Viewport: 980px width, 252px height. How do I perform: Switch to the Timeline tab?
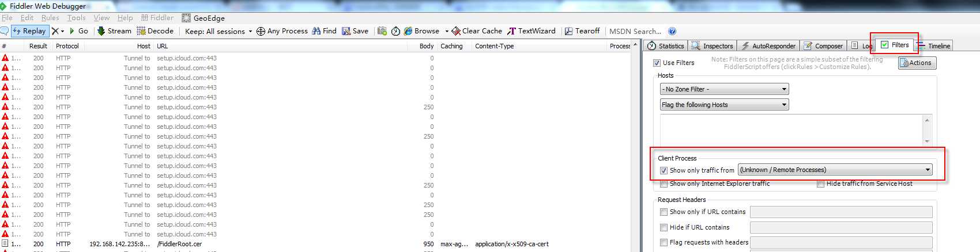pyautogui.click(x=934, y=46)
